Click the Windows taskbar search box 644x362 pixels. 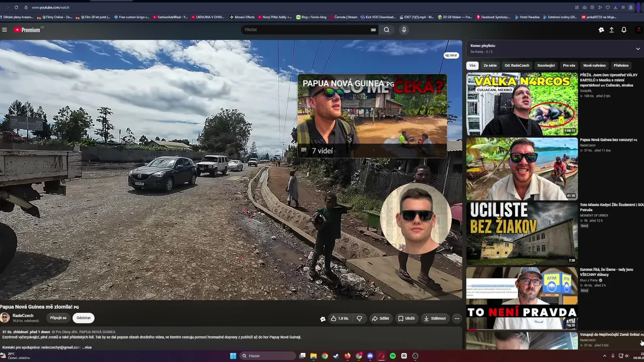tap(267, 356)
